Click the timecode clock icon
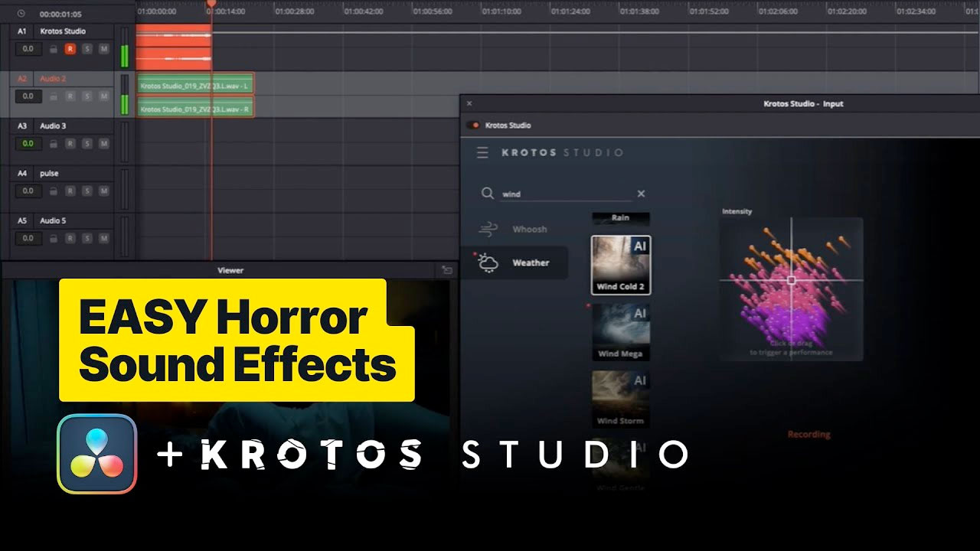This screenshot has width=980, height=551. (x=21, y=14)
